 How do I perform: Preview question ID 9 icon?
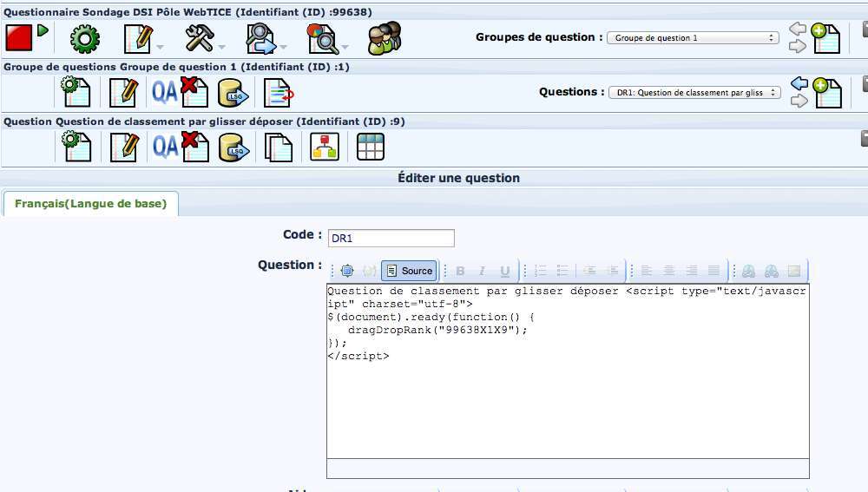pyautogui.click(x=76, y=147)
